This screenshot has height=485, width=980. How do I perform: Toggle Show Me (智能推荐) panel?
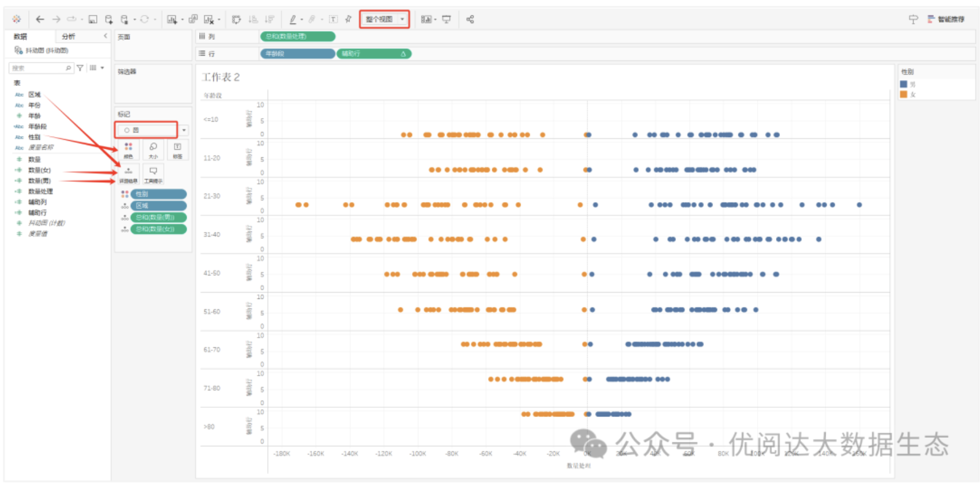(945, 20)
